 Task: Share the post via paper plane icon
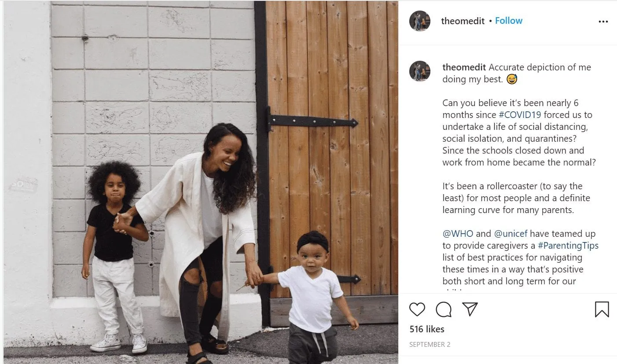470,309
